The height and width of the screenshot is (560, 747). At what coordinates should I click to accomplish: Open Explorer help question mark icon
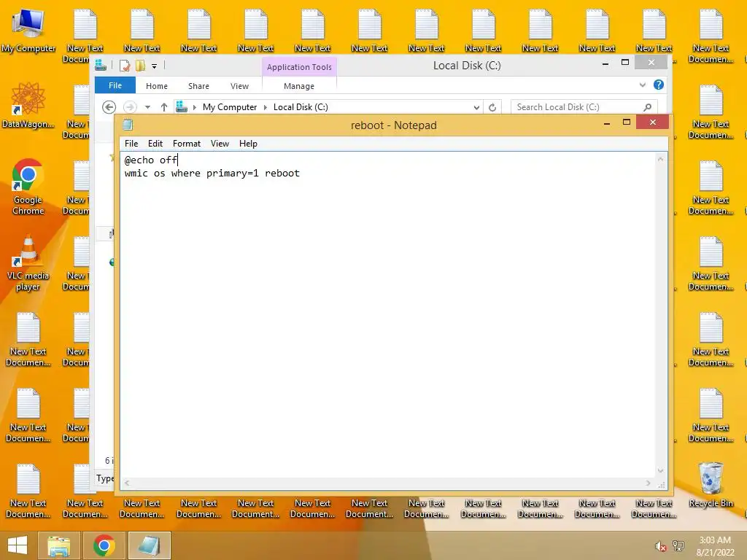pos(659,85)
